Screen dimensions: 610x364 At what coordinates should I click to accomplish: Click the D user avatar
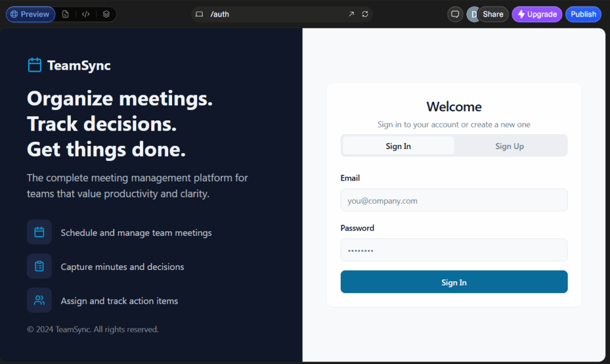click(472, 14)
